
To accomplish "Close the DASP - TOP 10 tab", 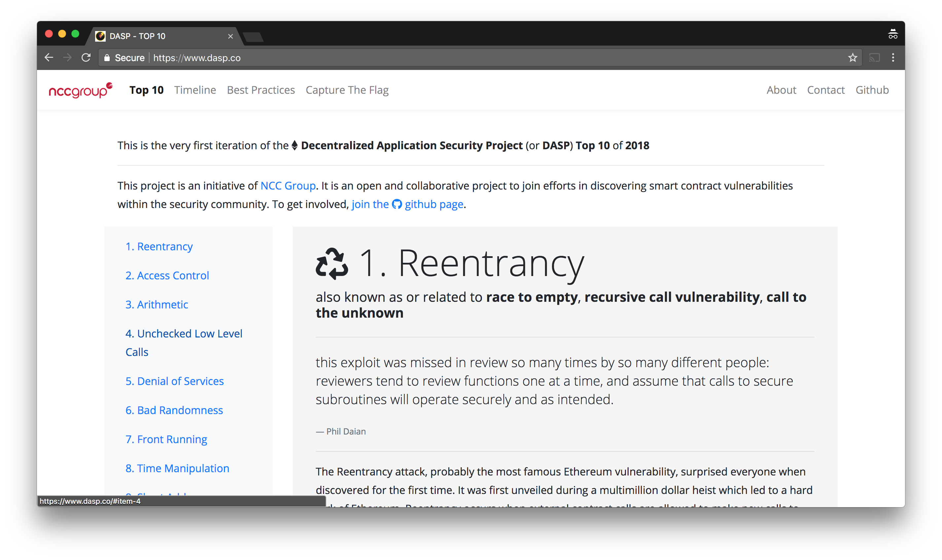I will click(231, 36).
